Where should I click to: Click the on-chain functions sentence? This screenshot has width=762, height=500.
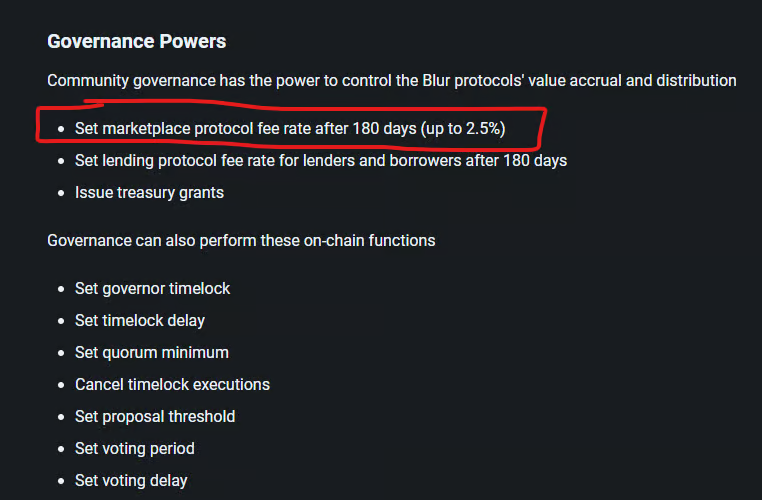tap(241, 240)
